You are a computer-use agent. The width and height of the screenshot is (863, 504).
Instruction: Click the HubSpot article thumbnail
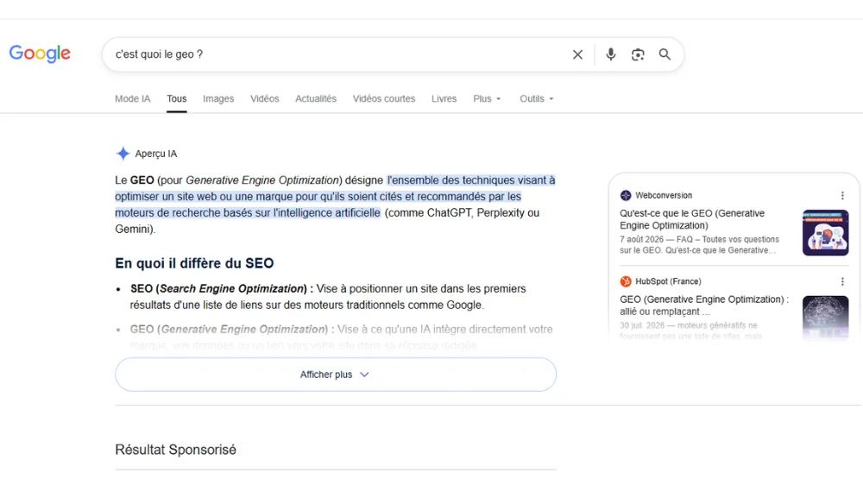coord(825,318)
